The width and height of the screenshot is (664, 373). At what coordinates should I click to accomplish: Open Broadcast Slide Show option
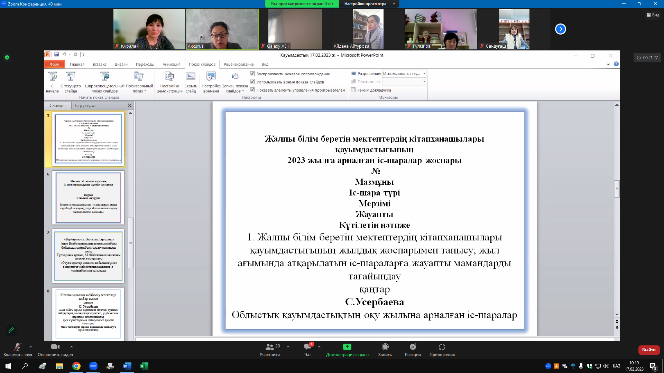coord(104,82)
